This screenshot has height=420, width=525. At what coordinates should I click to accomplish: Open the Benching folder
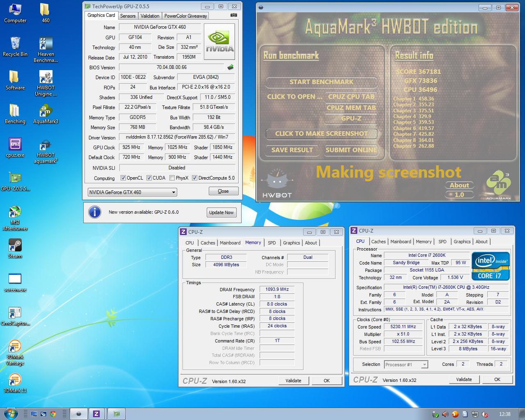pyautogui.click(x=15, y=114)
